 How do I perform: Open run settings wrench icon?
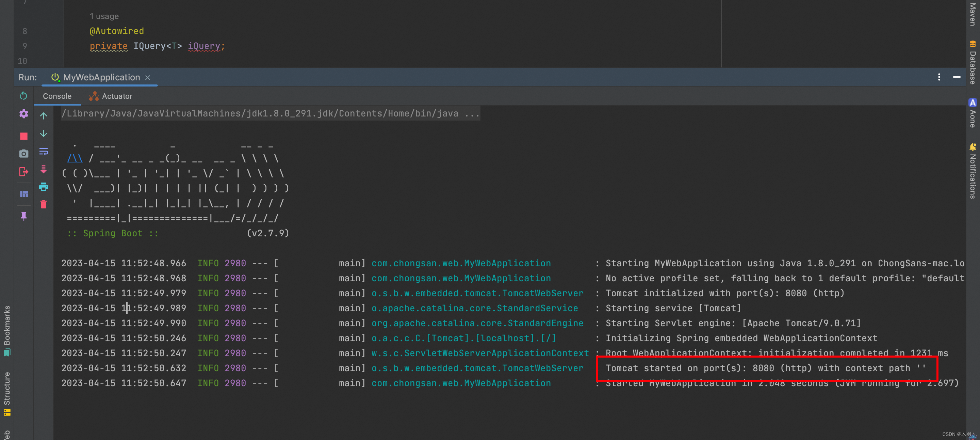[23, 114]
